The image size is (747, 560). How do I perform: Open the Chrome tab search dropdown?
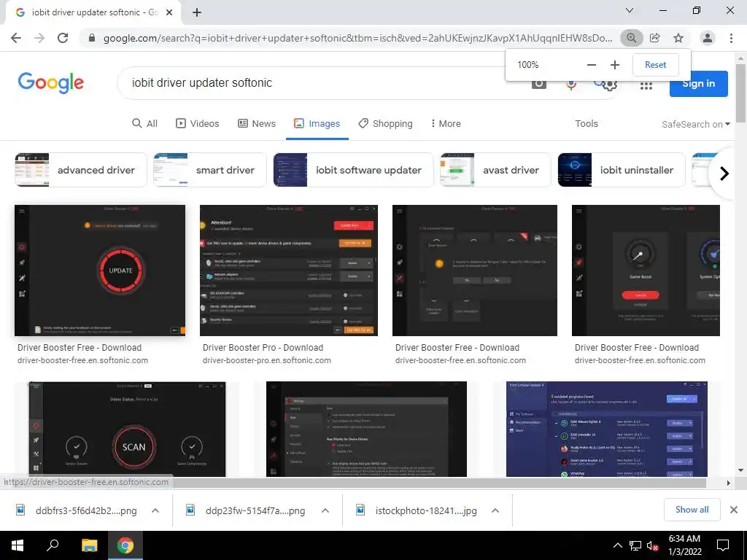point(630,10)
